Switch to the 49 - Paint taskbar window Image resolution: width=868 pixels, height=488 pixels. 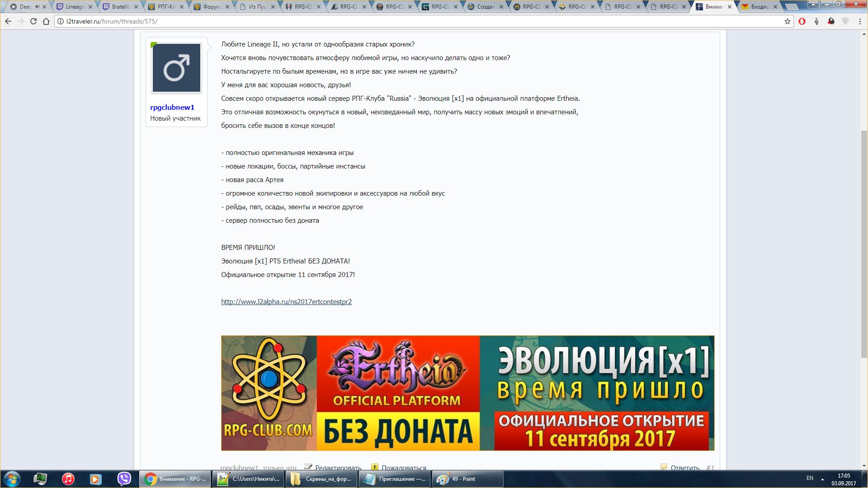[468, 479]
